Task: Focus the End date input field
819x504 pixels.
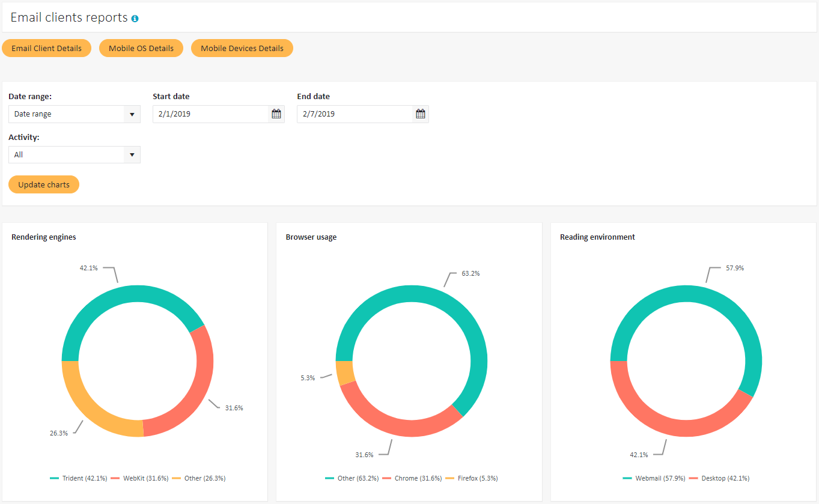Action: click(355, 114)
